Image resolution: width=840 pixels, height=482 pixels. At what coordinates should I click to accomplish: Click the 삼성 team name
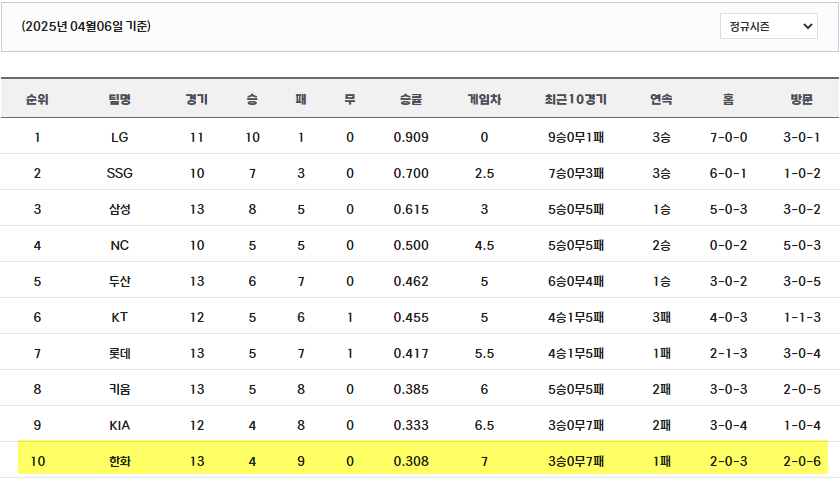coord(119,209)
